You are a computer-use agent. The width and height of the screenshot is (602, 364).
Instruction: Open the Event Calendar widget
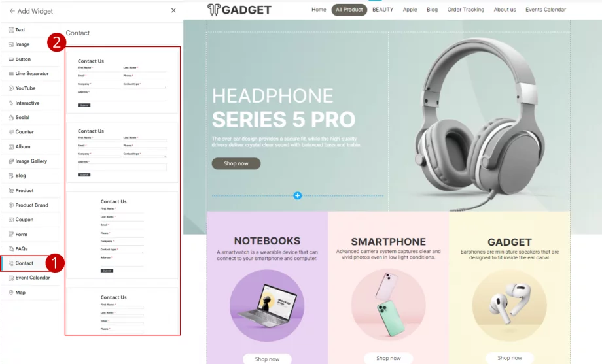point(31,278)
